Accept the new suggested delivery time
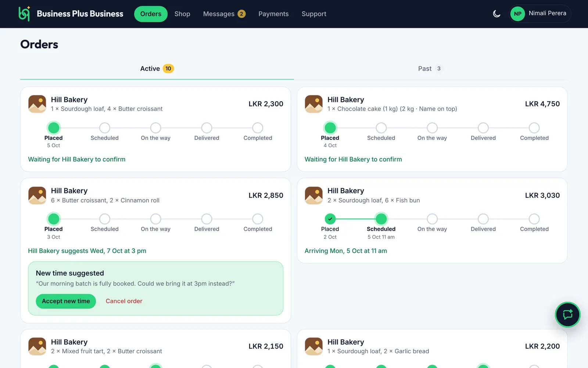This screenshot has width=588, height=368. click(x=66, y=301)
